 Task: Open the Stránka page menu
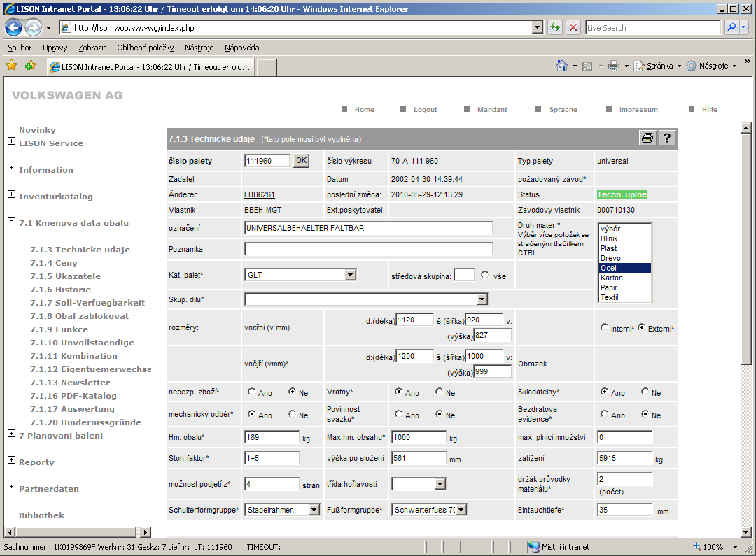pyautogui.click(x=657, y=66)
